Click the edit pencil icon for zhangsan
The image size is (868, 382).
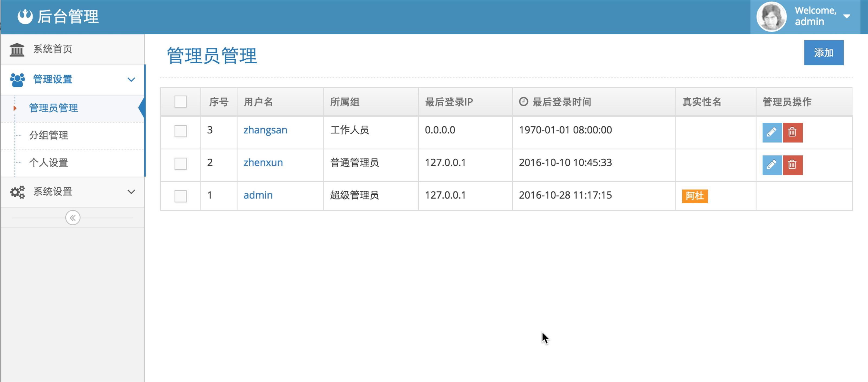(772, 132)
